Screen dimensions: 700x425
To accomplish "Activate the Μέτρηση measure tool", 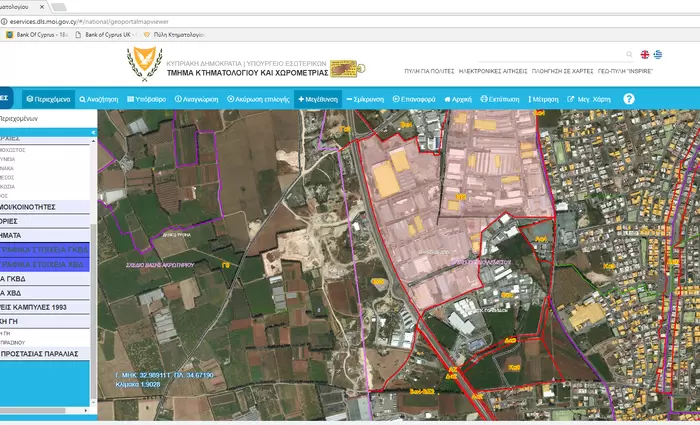I will tap(541, 100).
